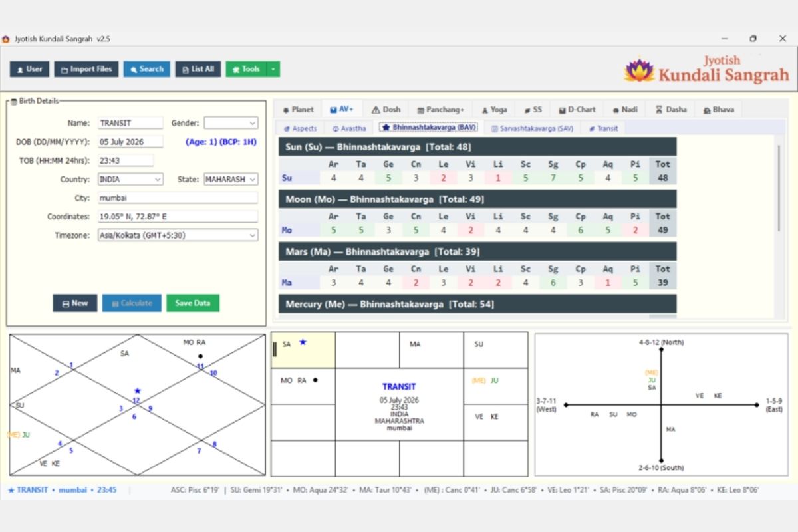Open the List All records button
Viewport: 798px width, 532px height.
click(x=198, y=69)
